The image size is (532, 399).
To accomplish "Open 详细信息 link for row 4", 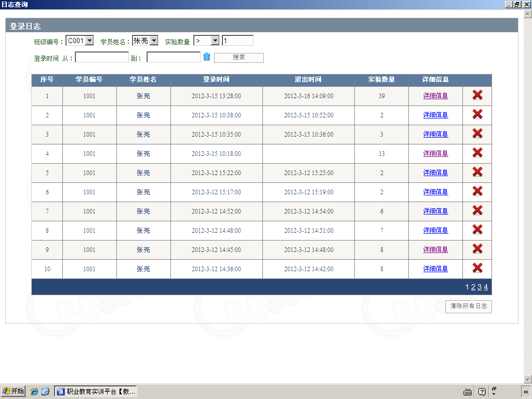I will click(436, 153).
